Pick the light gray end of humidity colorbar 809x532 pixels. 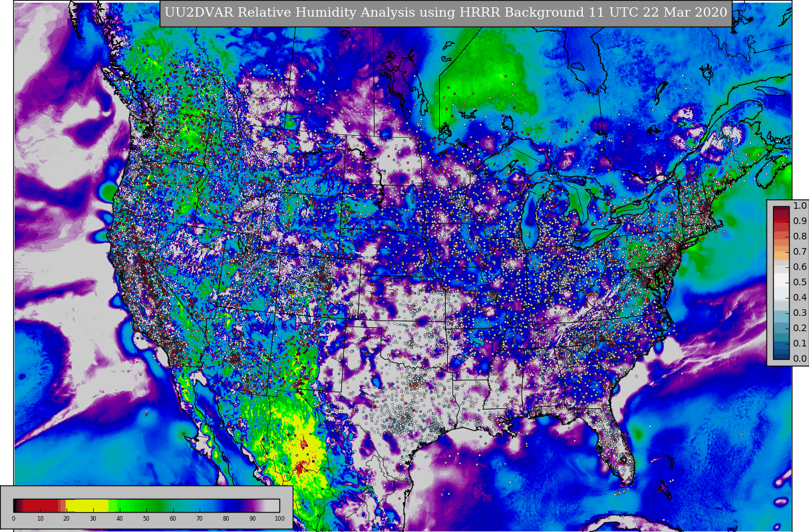[273, 505]
